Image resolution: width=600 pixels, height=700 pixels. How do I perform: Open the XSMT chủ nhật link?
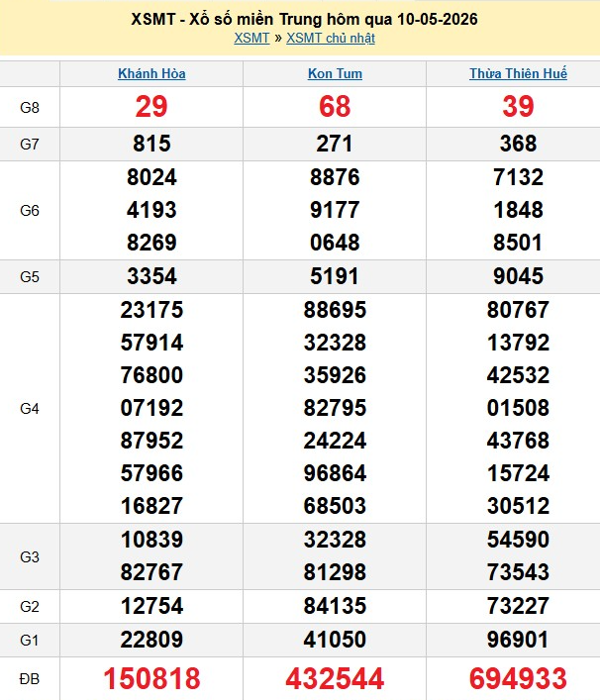331,38
